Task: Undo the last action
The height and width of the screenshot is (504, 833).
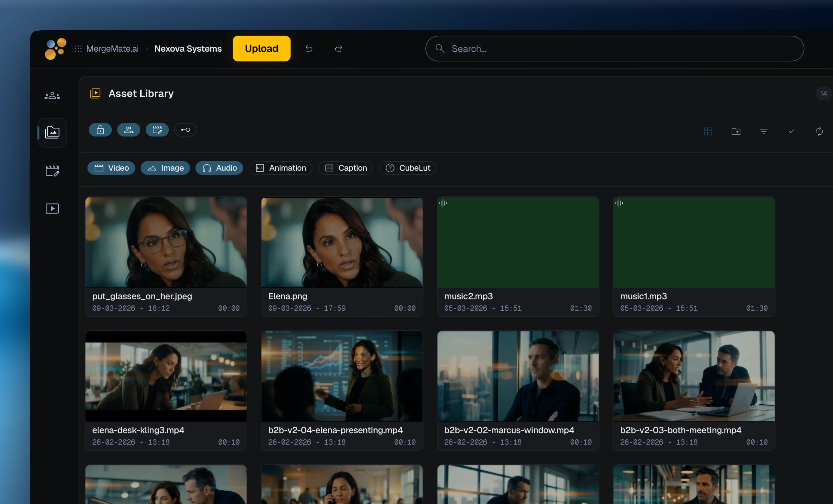Action: (x=309, y=48)
